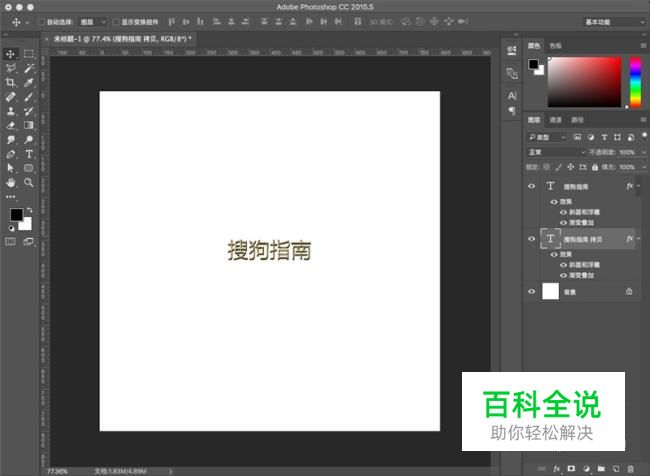Open the 类型 layer filter dropdown
650x476 pixels.
[x=548, y=136]
